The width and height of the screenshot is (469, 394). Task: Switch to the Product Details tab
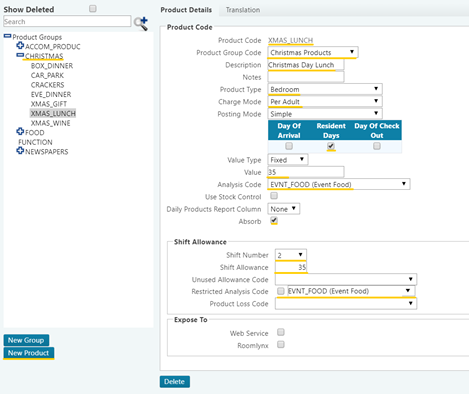186,10
